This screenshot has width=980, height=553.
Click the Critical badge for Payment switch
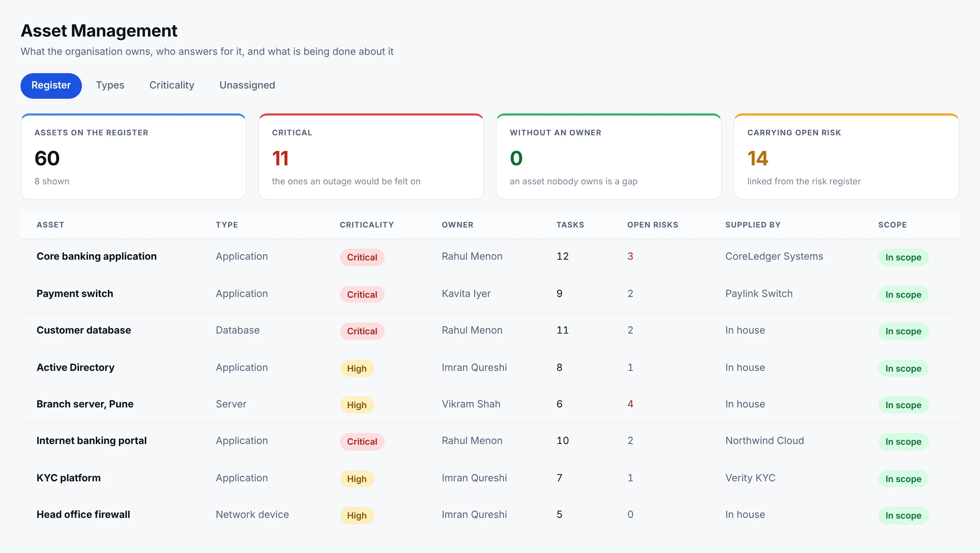coord(362,294)
